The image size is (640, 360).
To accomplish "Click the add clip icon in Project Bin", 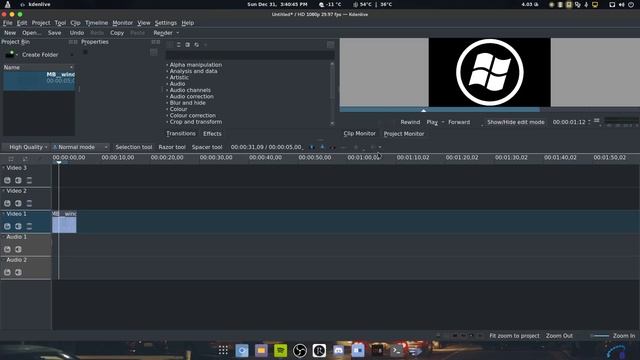I will tap(9, 54).
